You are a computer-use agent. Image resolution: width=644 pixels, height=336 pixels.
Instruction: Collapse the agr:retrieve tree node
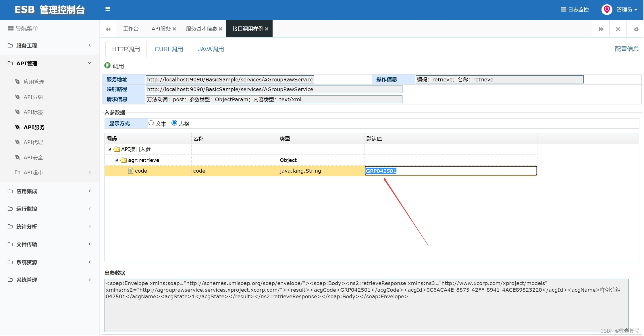[117, 160]
